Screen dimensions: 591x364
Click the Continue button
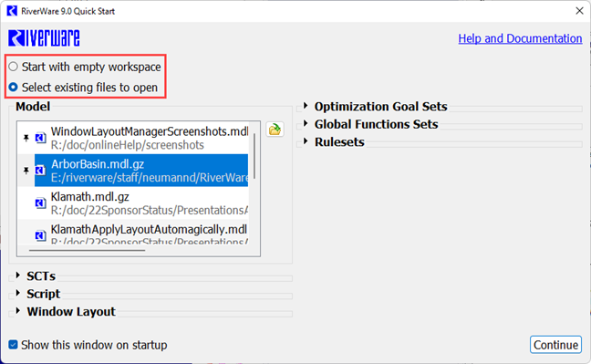(556, 344)
